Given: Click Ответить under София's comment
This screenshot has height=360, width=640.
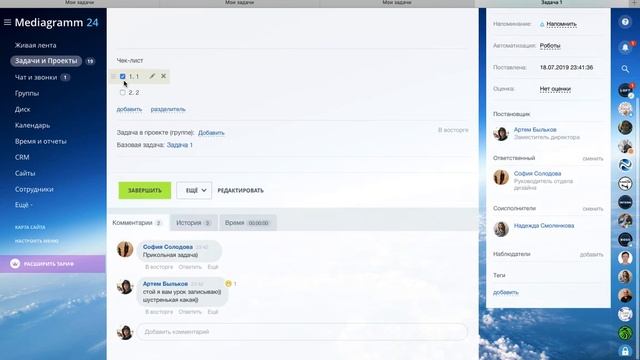Looking at the screenshot, I should tap(190, 267).
